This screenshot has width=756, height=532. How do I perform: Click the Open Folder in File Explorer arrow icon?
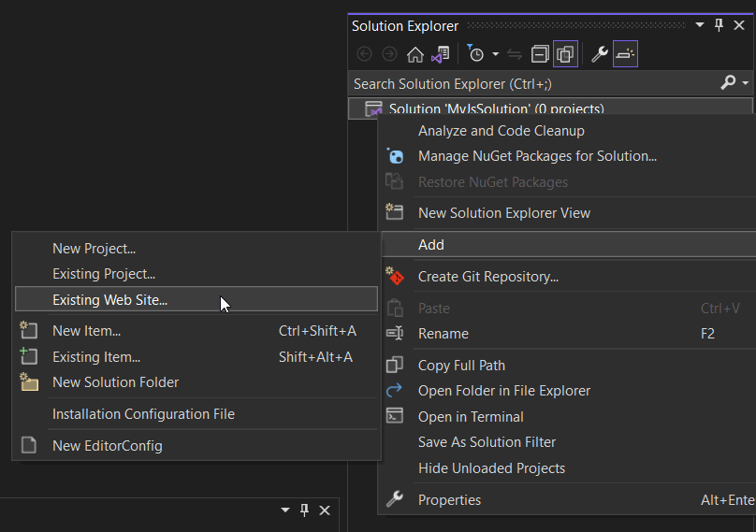point(395,390)
